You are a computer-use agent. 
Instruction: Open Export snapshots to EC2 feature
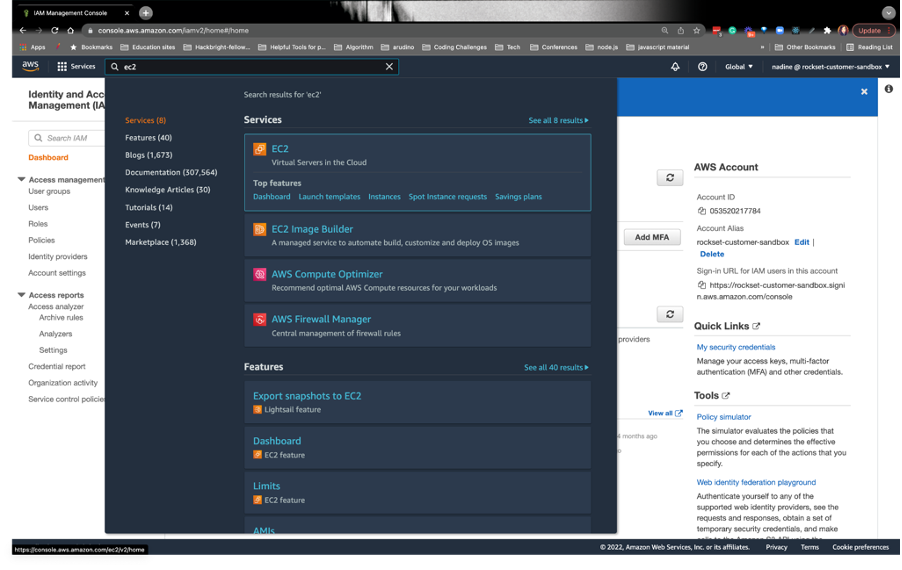click(x=307, y=396)
